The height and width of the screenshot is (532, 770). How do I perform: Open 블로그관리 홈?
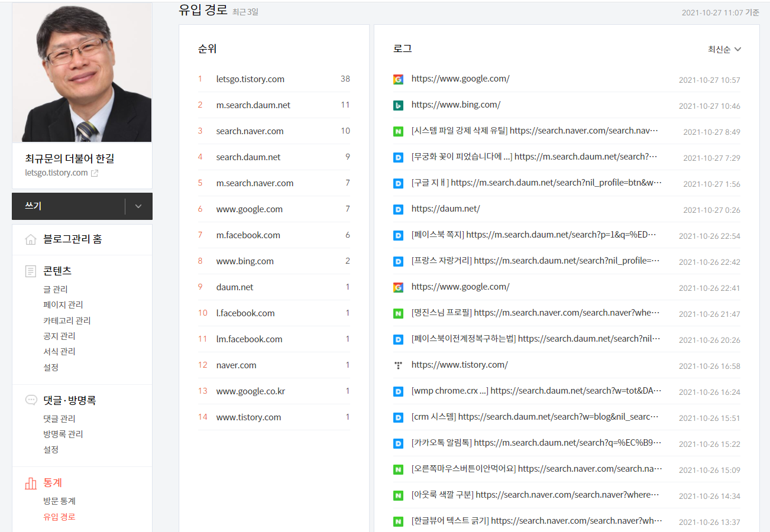[72, 239]
